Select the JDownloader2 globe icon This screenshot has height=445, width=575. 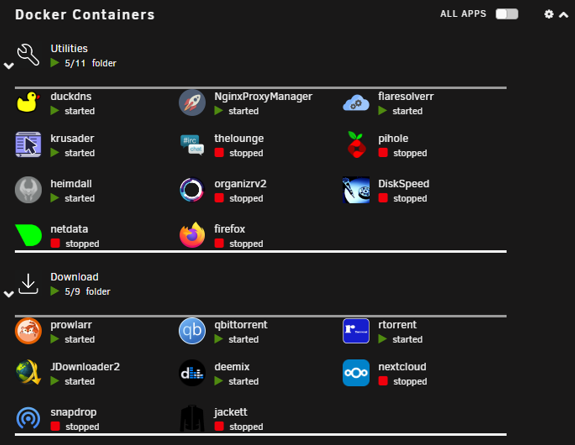pyautogui.click(x=28, y=372)
